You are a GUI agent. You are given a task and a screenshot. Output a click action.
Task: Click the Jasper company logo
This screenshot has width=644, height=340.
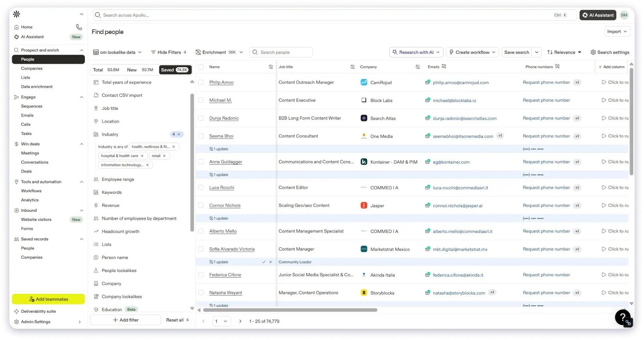(x=364, y=205)
